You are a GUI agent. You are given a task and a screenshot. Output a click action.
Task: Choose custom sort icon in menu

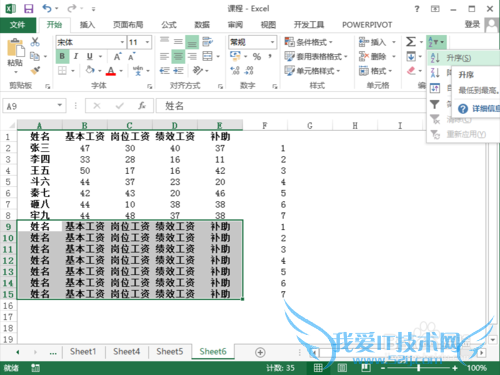coord(435,88)
